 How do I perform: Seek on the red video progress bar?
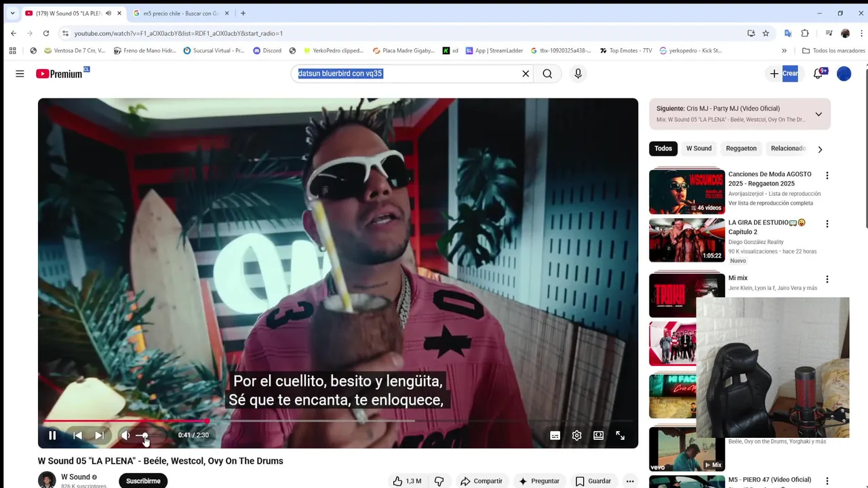coord(338,421)
